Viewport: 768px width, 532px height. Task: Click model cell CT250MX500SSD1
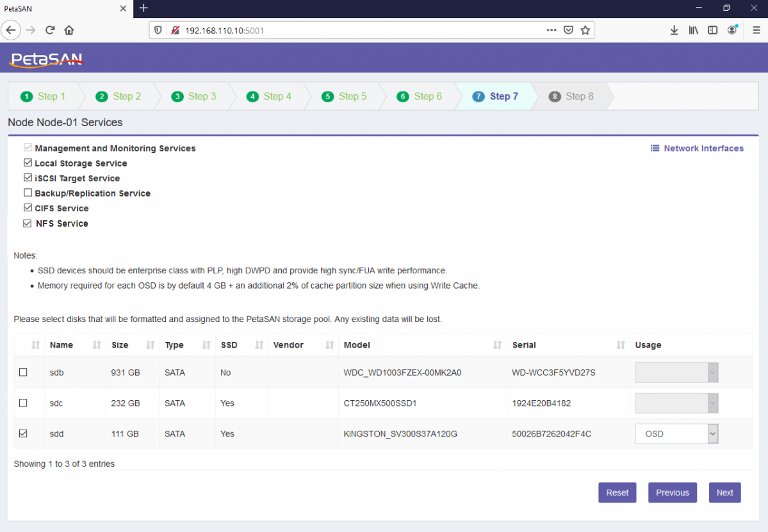tap(380, 403)
